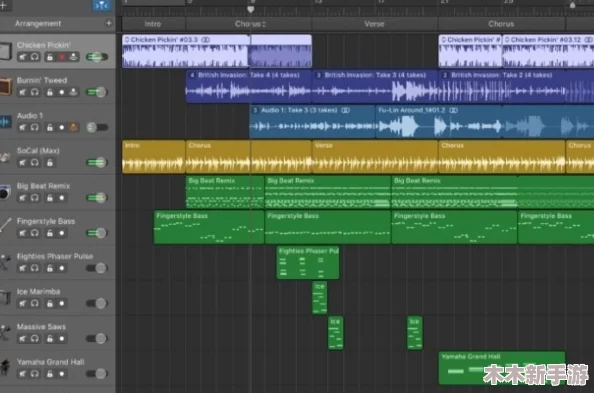The image size is (594, 393).
Task: Select the Verse region on the SoCal track
Action: pyautogui.click(x=375, y=157)
